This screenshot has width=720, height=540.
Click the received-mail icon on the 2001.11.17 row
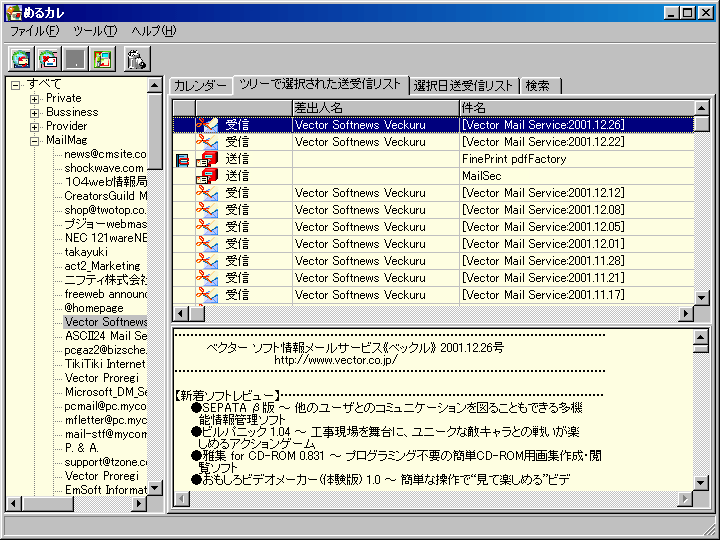click(207, 295)
